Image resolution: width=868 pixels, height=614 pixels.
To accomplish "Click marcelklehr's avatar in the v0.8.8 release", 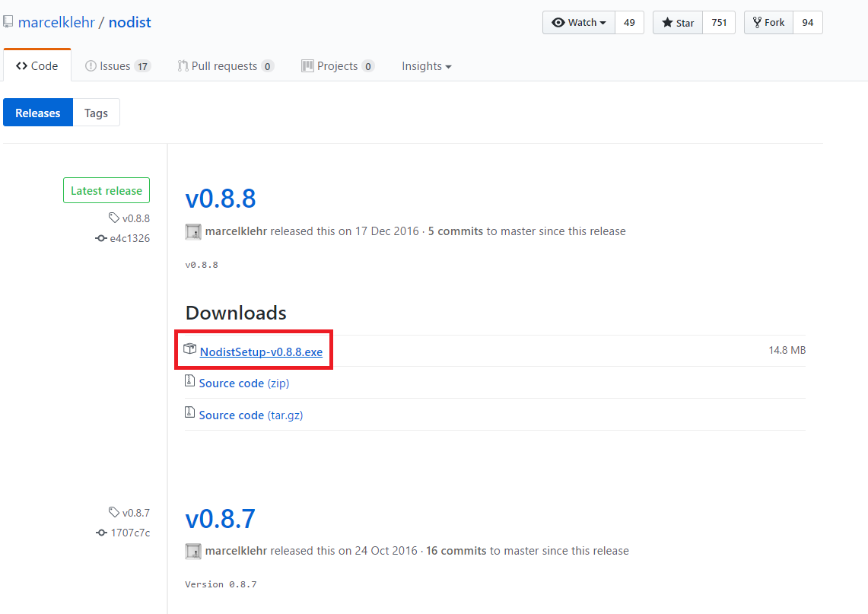I will (192, 231).
